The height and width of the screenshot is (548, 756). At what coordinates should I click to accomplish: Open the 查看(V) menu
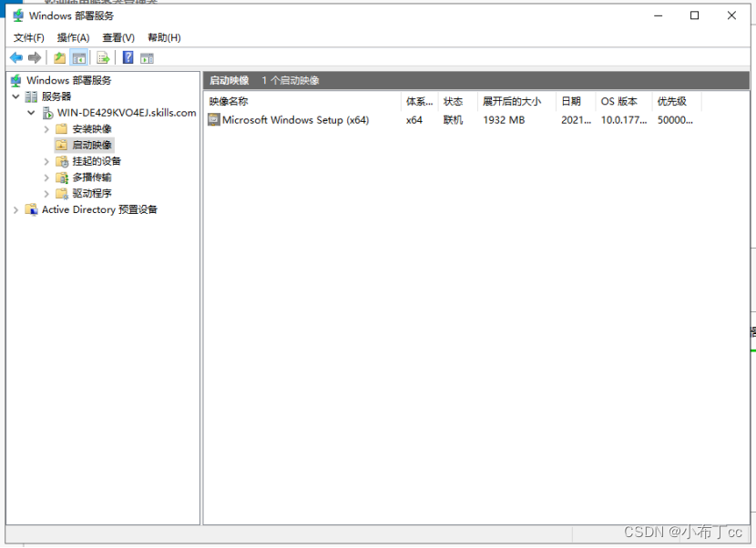118,37
